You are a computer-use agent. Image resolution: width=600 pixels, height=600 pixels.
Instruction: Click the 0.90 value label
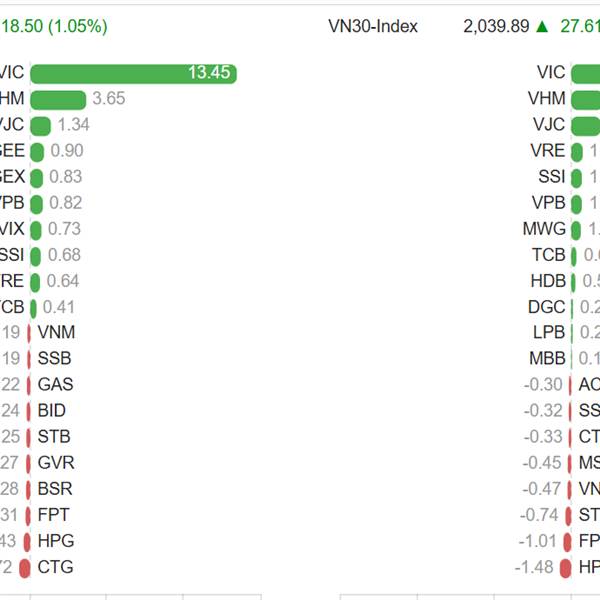67,151
